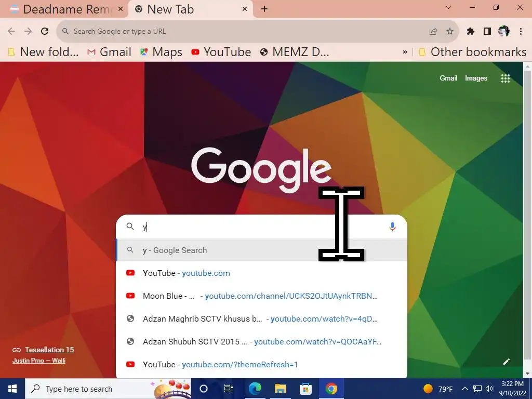Open the YouTube bookmark
The image size is (532, 399).
221,52
